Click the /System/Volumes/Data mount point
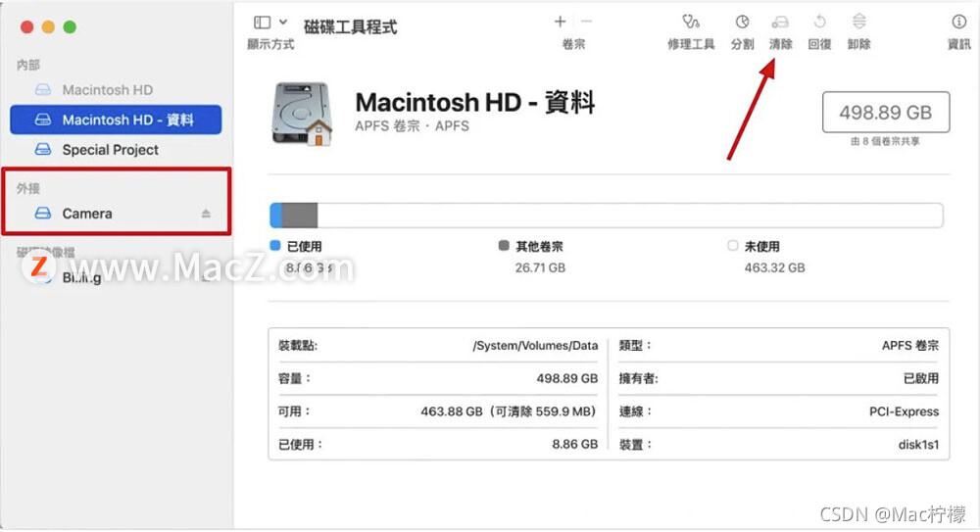 [x=535, y=346]
